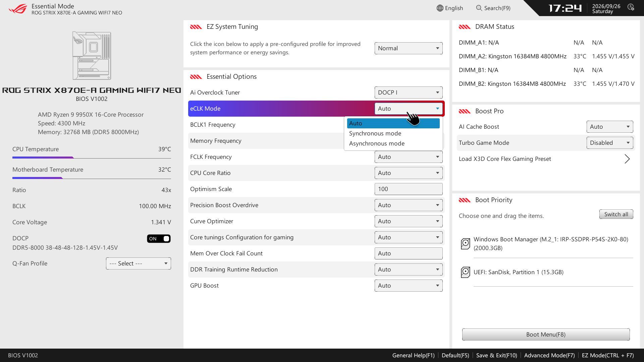Open Turbo Game Mode dropdown
The height and width of the screenshot is (362, 644).
click(610, 143)
